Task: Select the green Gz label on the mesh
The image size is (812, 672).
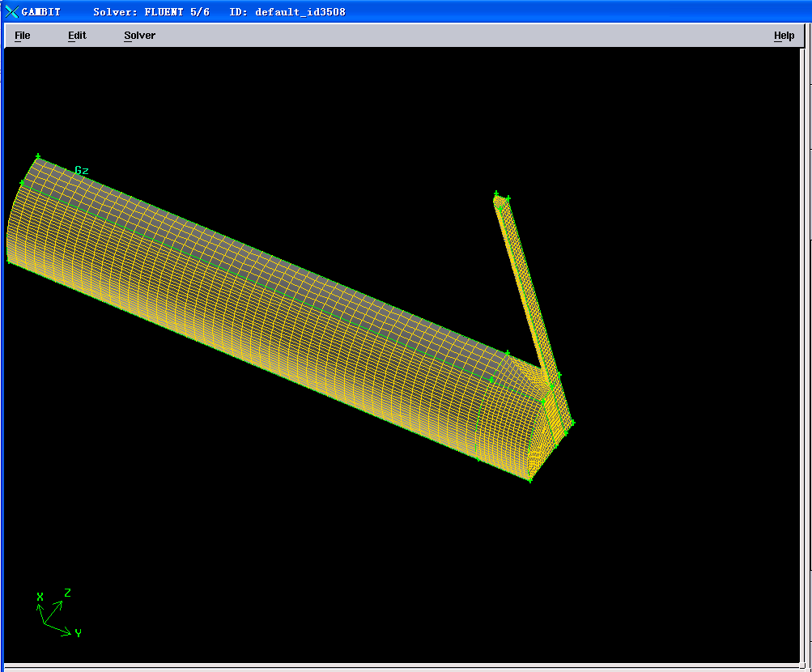Action: click(x=81, y=171)
